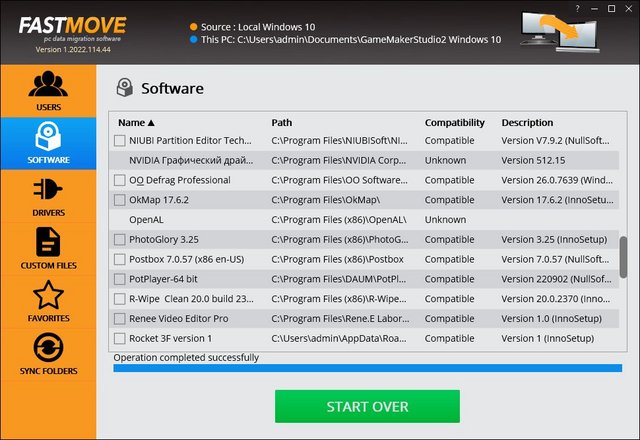This screenshot has height=440, width=640.
Task: Click the Version 20.0.2370 description cell
Action: tap(556, 299)
